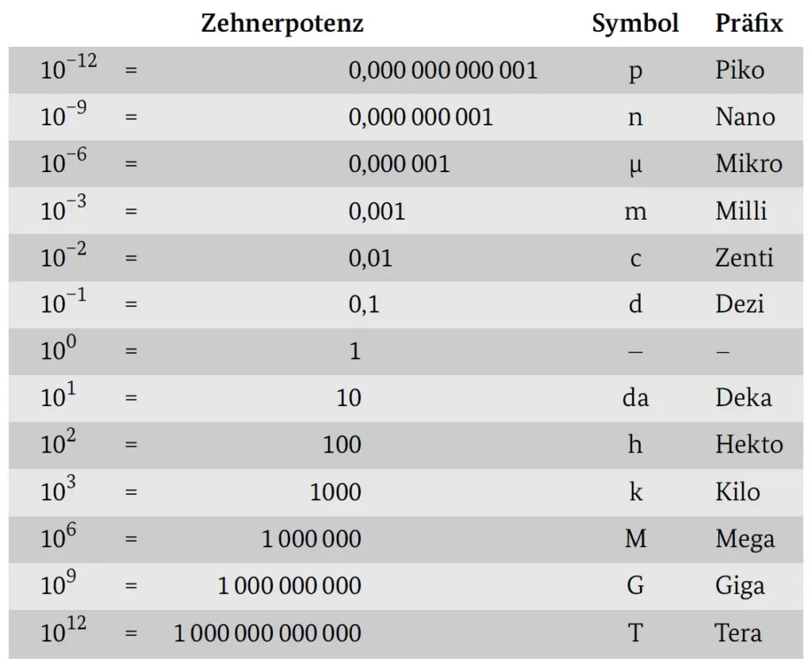Select the value 1 000 000 000 000
Screen dimensions: 812x666
click(267, 633)
